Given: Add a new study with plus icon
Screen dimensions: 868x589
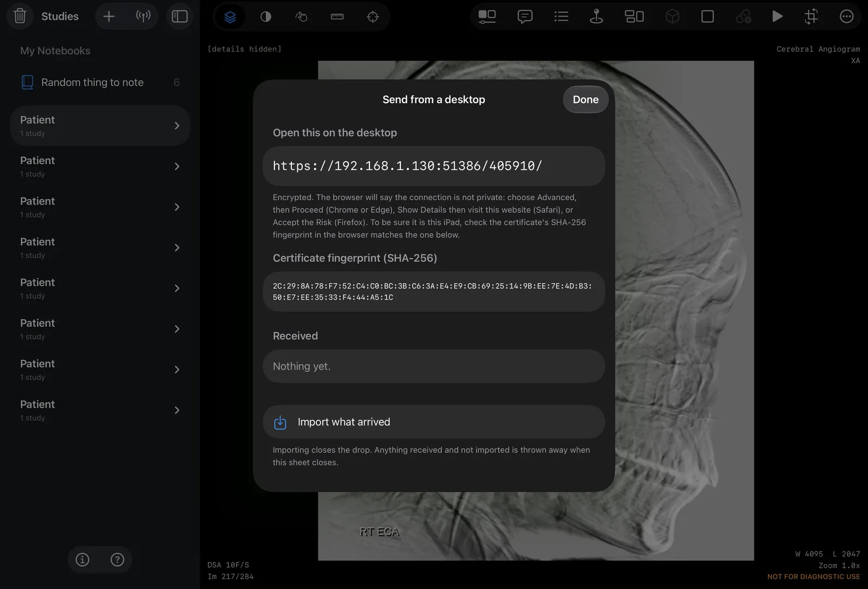Looking at the screenshot, I should point(109,16).
